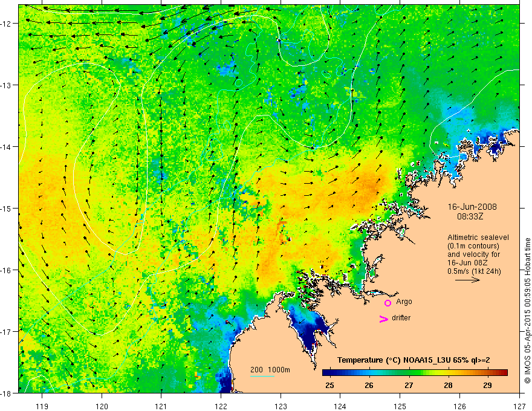This screenshot has height=411, width=532.
Task: Click the temperature color bar
Action: 415,372
